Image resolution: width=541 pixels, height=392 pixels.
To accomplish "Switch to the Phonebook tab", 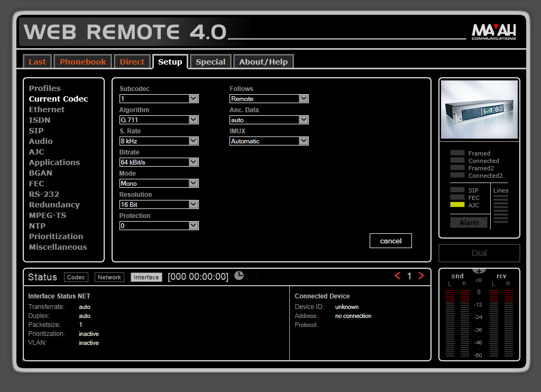I will [x=83, y=62].
